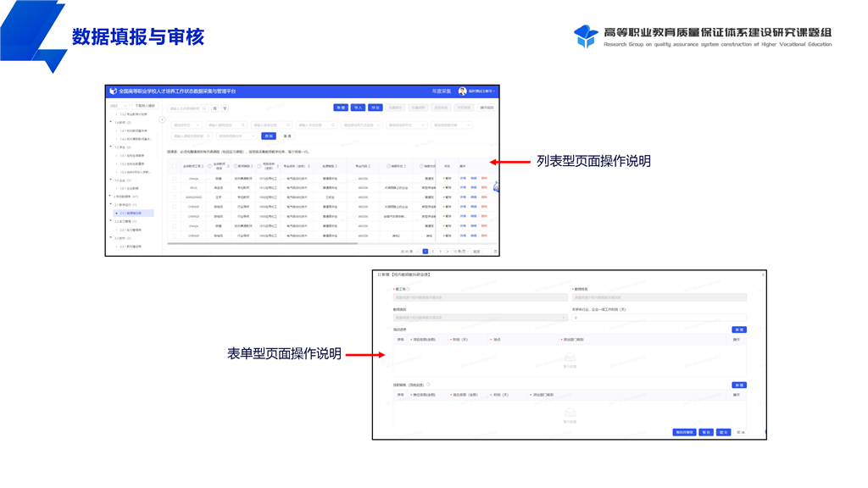This screenshot has width=868, height=488.
Task: Click 提交 at the form bottom
Action: coord(723,432)
